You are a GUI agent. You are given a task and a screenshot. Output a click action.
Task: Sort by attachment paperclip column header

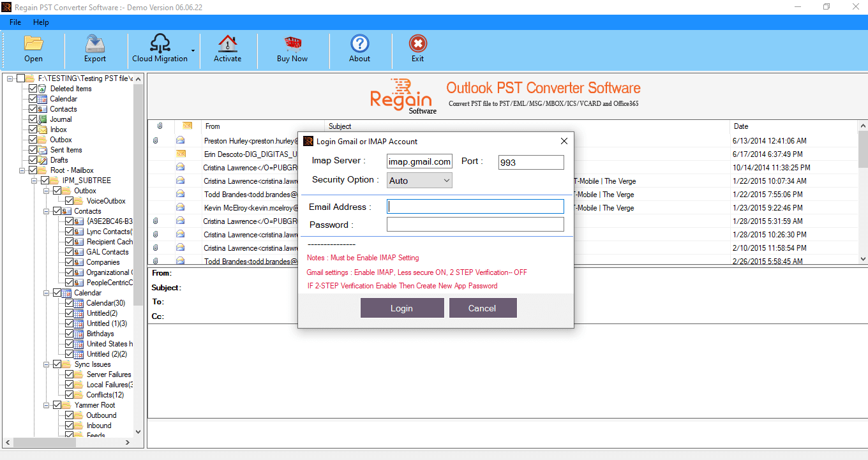pyautogui.click(x=160, y=126)
